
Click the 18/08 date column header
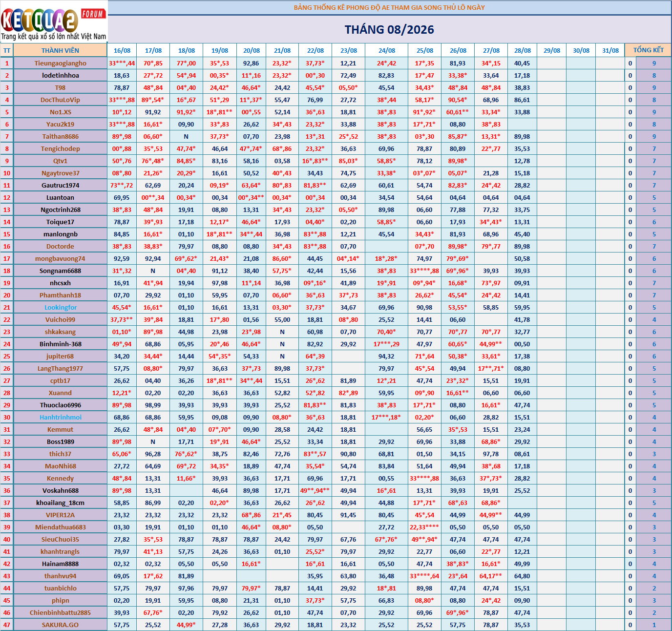pyautogui.click(x=187, y=50)
